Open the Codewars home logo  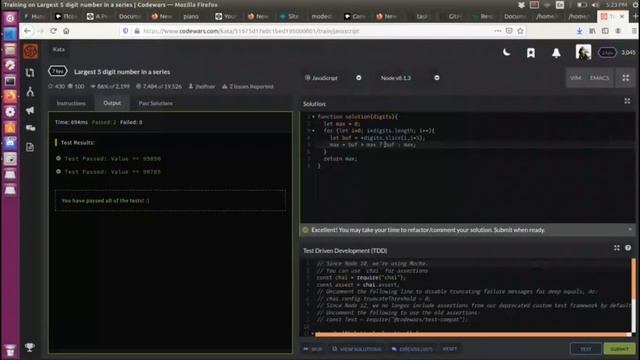30,51
